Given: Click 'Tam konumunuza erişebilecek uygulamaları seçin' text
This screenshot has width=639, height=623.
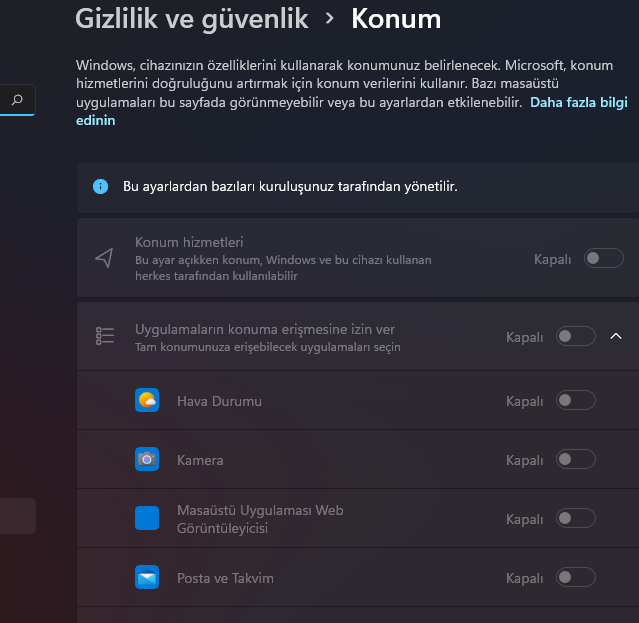Looking at the screenshot, I should [268, 347].
